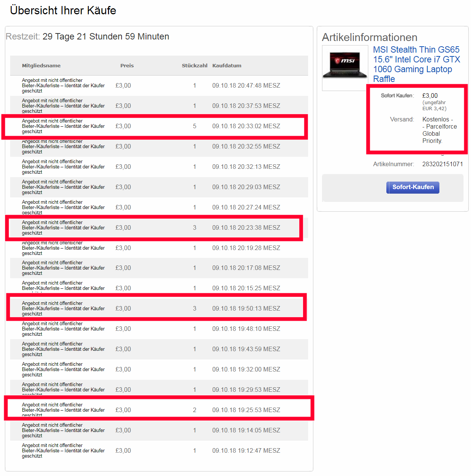Click quantity 3 in the 19:50:13 row
Image resolution: width=471 pixels, height=476 pixels.
coord(194,308)
